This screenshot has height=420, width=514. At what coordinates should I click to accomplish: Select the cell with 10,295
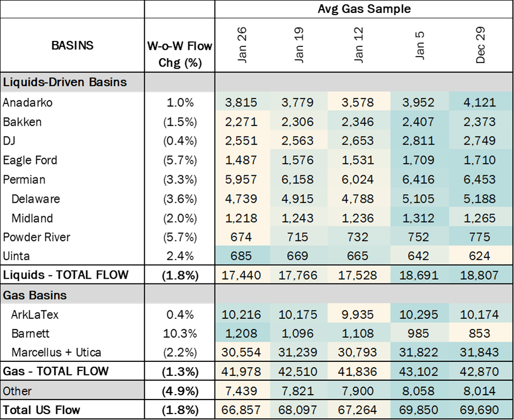click(x=419, y=314)
